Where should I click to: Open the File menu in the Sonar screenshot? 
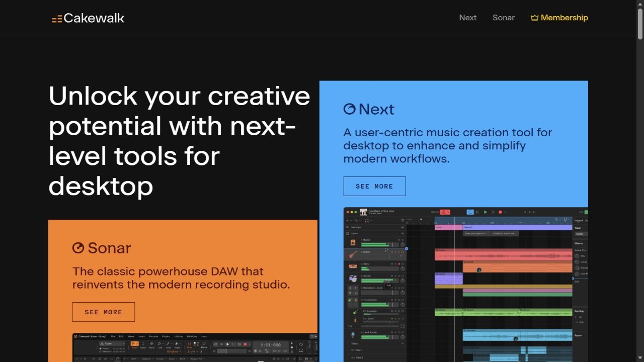[x=113, y=336]
